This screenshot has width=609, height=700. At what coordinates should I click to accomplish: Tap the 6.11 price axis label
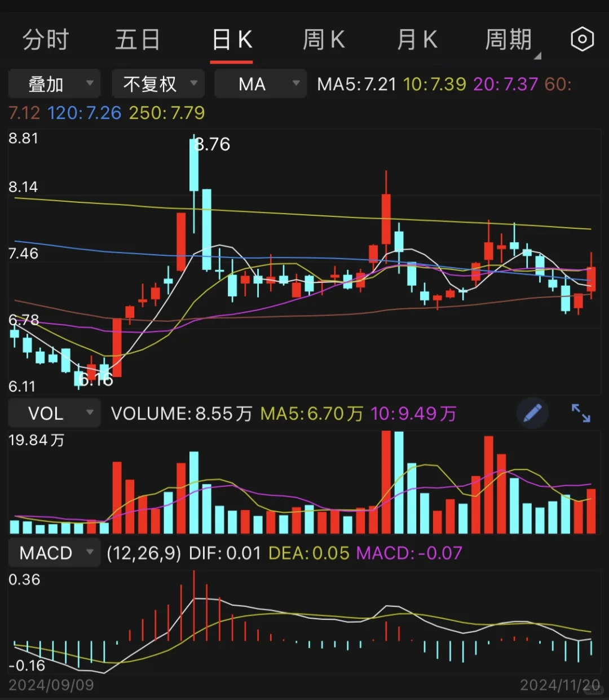tap(22, 386)
